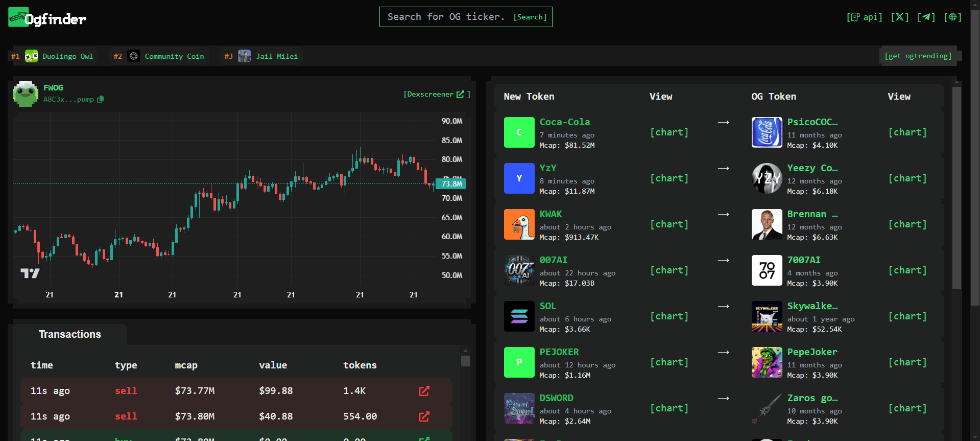Click the KWAK token goose thumbnail

pyautogui.click(x=519, y=224)
